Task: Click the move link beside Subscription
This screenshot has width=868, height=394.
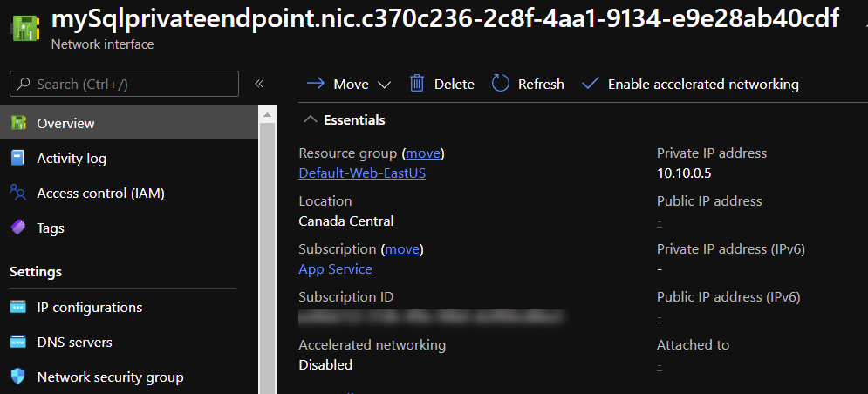Action: click(x=402, y=248)
